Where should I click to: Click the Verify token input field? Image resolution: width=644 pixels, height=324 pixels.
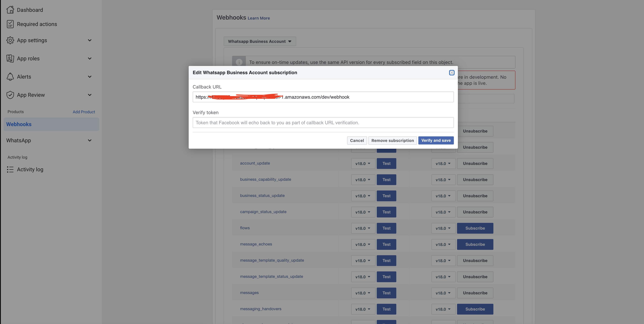pyautogui.click(x=323, y=123)
